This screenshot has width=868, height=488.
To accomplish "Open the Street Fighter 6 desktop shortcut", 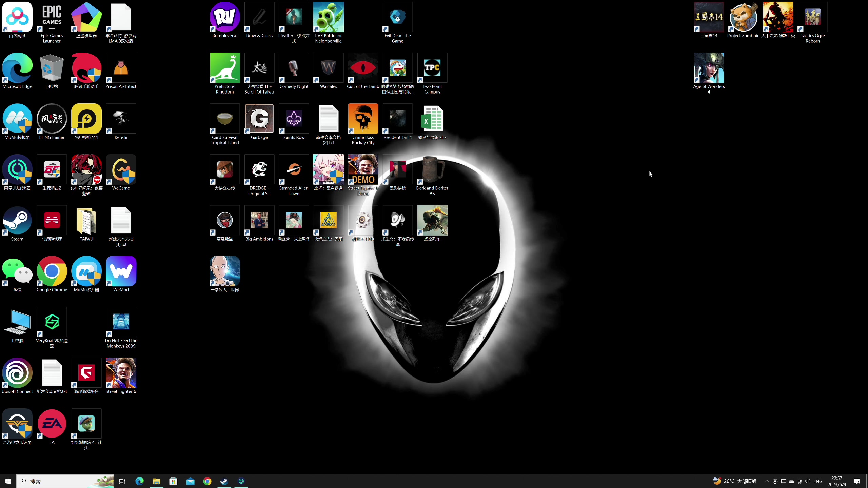I will (x=121, y=376).
